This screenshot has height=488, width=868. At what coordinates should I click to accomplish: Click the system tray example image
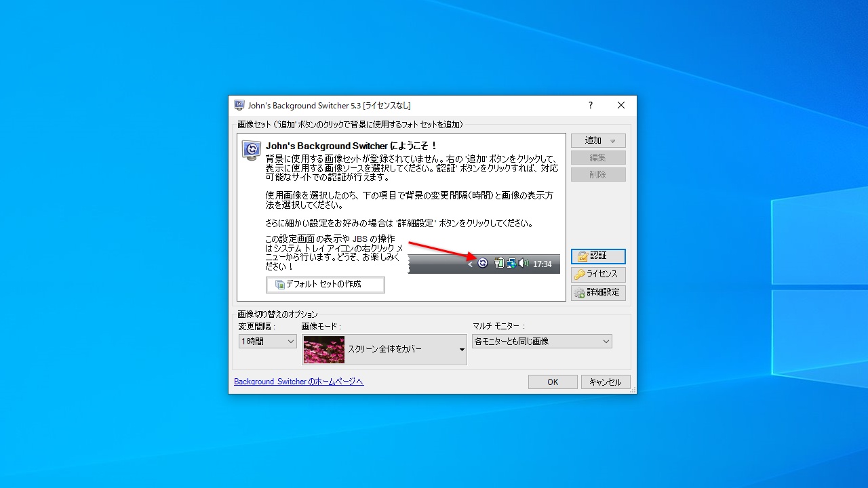484,264
